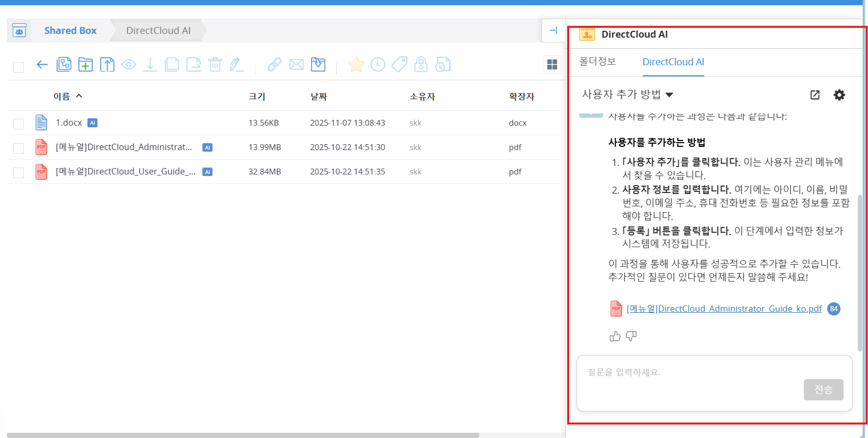Click the trash delete icon
The image size is (868, 438).
coord(215,65)
